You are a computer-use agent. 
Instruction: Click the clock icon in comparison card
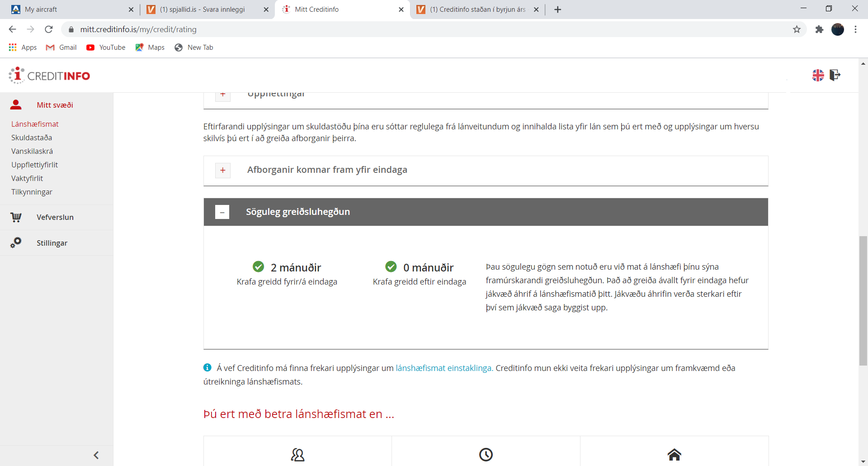point(486,454)
